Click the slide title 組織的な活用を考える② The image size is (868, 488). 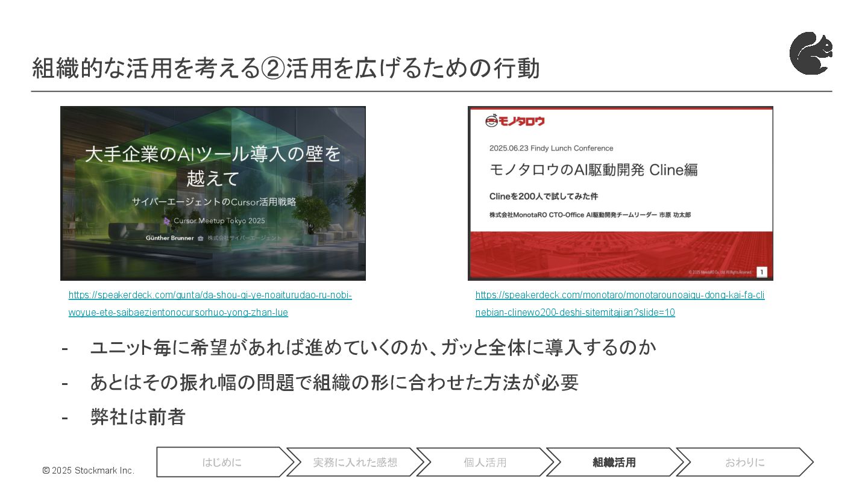[x=285, y=69]
